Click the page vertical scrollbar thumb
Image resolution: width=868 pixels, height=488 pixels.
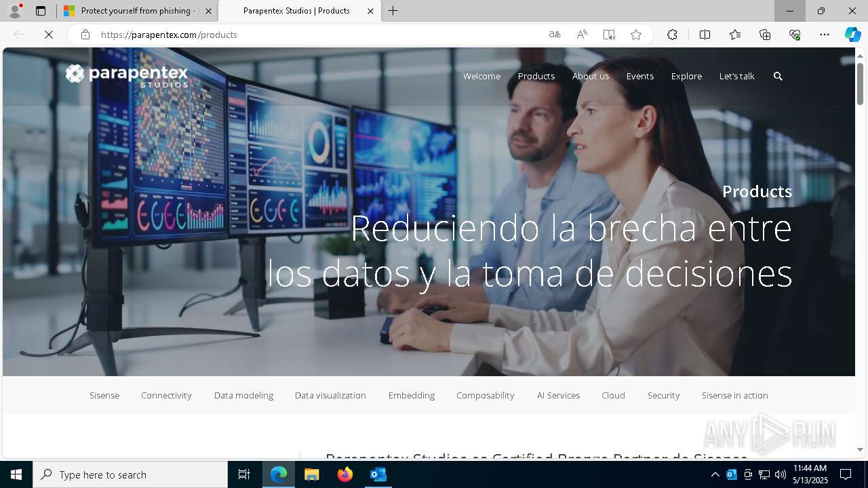(x=861, y=83)
